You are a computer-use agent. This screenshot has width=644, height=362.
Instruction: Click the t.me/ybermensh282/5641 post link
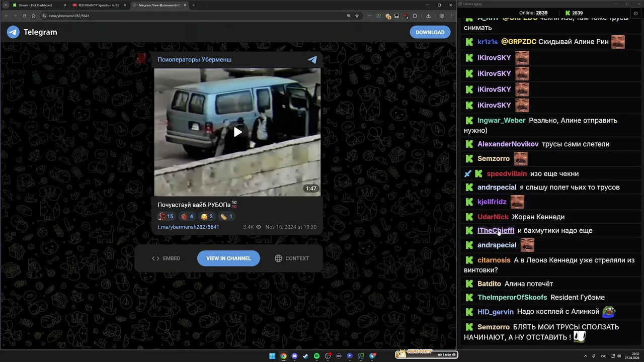tap(188, 227)
